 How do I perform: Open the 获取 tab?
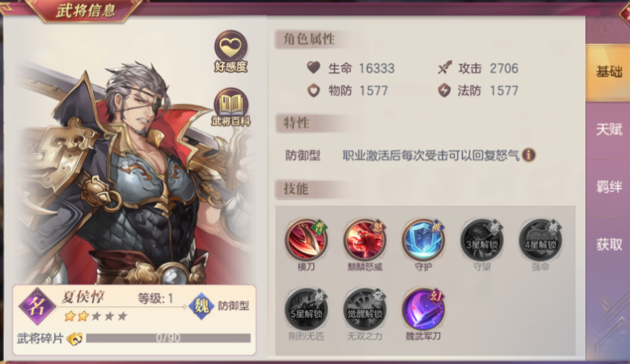[608, 244]
